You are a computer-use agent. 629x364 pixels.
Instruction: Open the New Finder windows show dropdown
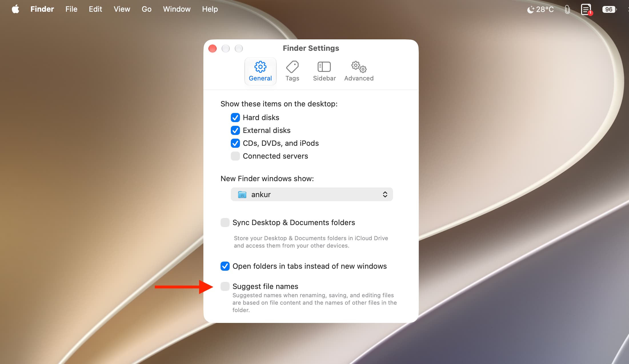312,194
